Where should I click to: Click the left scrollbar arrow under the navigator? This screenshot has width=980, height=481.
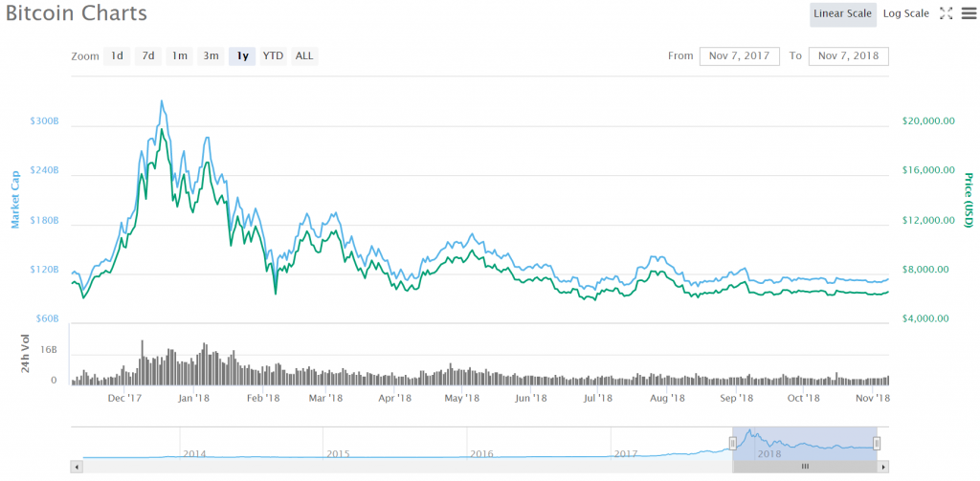pos(77,467)
